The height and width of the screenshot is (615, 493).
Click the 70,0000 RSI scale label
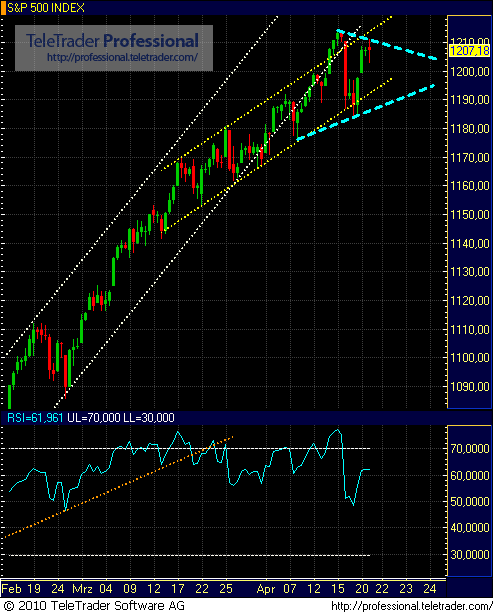click(470, 448)
